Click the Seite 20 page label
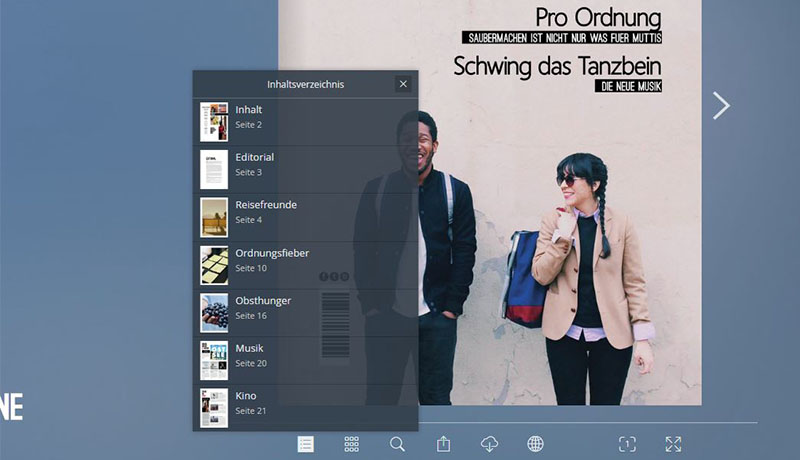Screen dimensions: 800x460 click(x=251, y=363)
